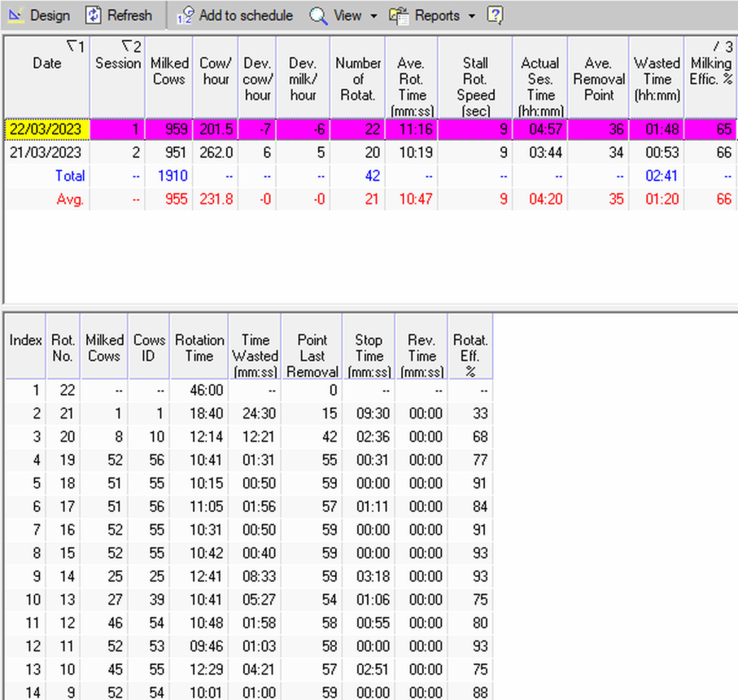
Task: Click the blue Total summary row label
Action: point(69,175)
